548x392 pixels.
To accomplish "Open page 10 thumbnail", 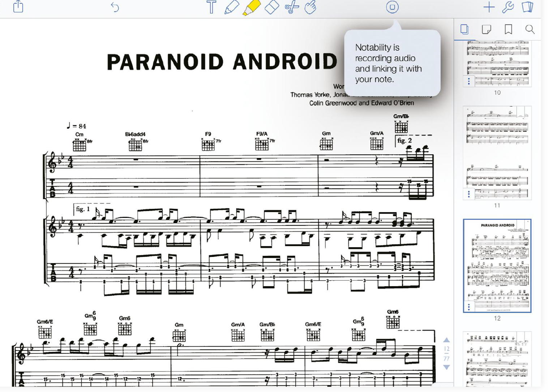I will (x=497, y=64).
